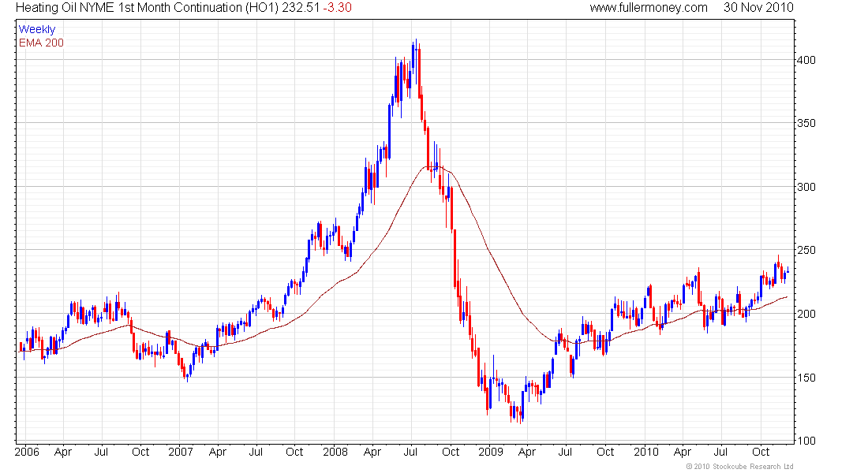Click the red price change -3.30
The width and height of the screenshot is (868, 473).
(337, 8)
